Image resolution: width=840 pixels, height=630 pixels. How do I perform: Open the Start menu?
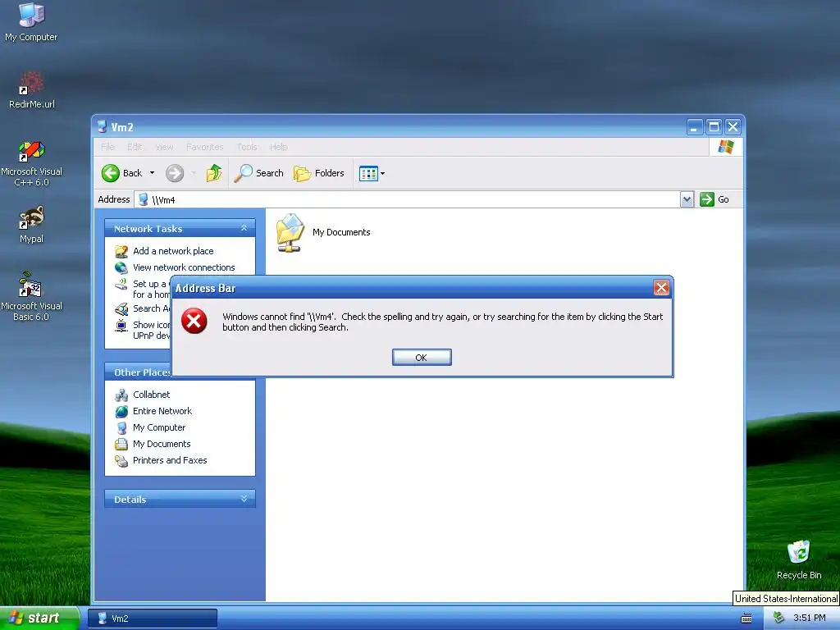(x=39, y=618)
